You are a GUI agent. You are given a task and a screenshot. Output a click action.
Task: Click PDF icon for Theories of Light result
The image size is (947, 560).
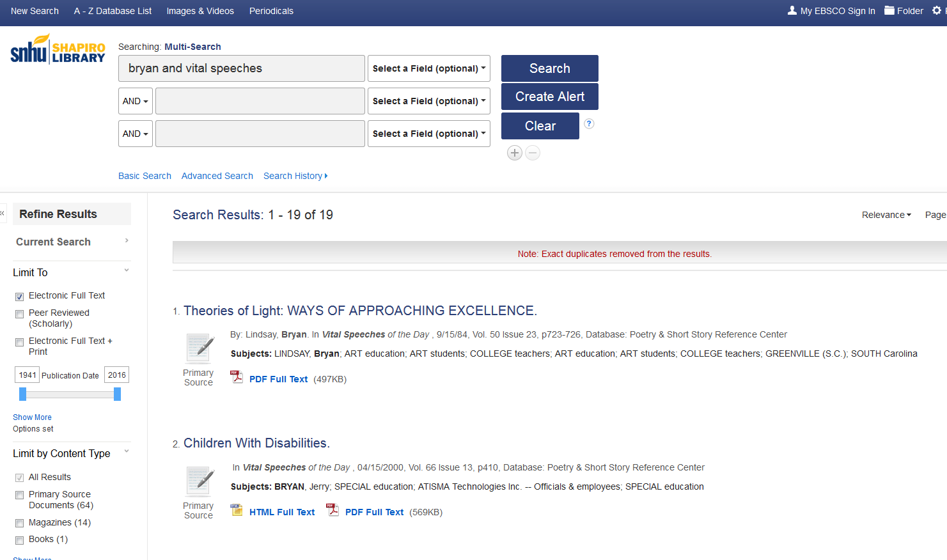tap(237, 377)
